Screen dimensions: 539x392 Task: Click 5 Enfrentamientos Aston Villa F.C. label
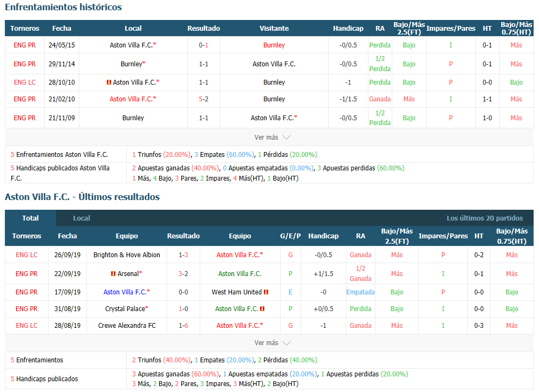59,155
